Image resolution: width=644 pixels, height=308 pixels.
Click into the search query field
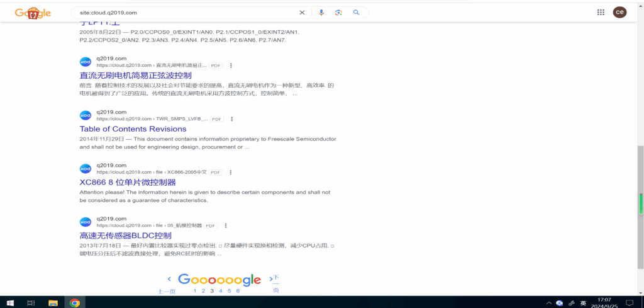(x=182, y=13)
